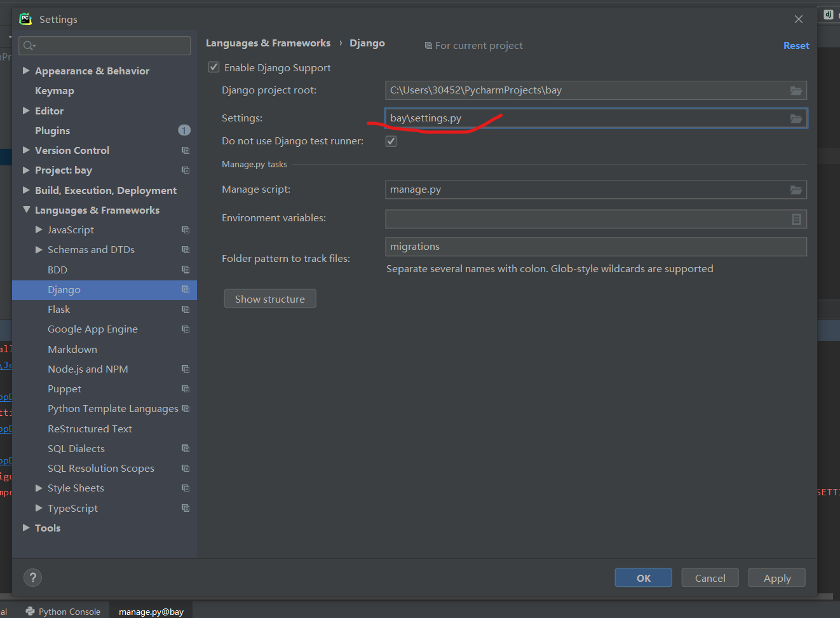Click the folder pattern input showing 'migrations'
840x618 pixels.
coord(595,246)
